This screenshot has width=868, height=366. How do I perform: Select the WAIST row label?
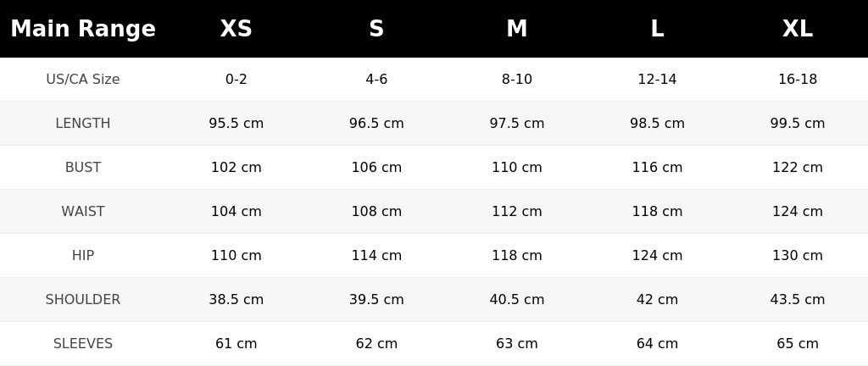(x=83, y=211)
